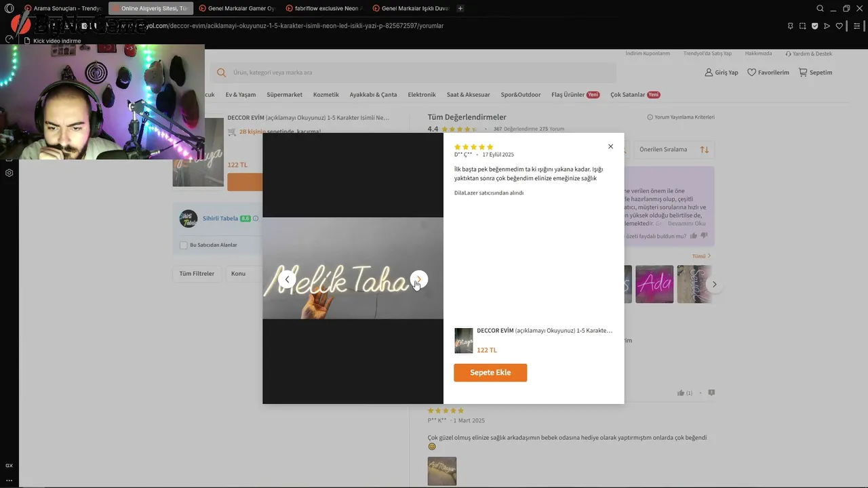Open the Önerilen Sıralama sort dropdown
The width and height of the screenshot is (868, 488).
coord(673,149)
